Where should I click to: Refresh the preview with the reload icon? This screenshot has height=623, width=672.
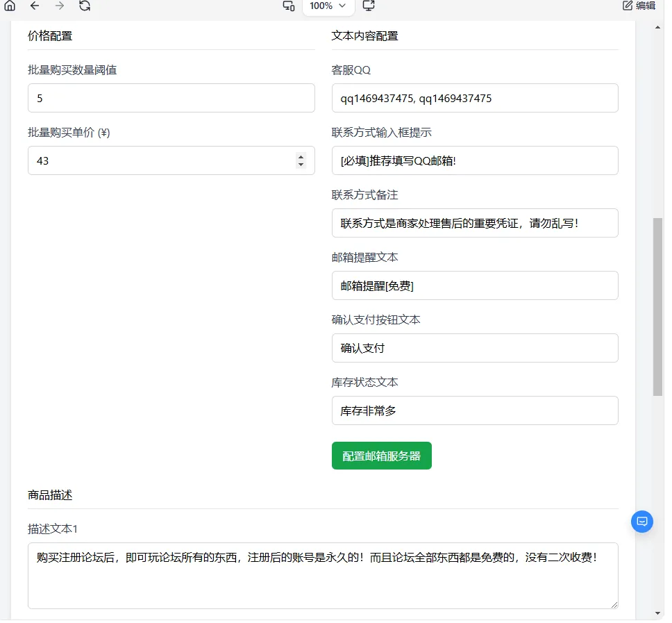pyautogui.click(x=85, y=6)
